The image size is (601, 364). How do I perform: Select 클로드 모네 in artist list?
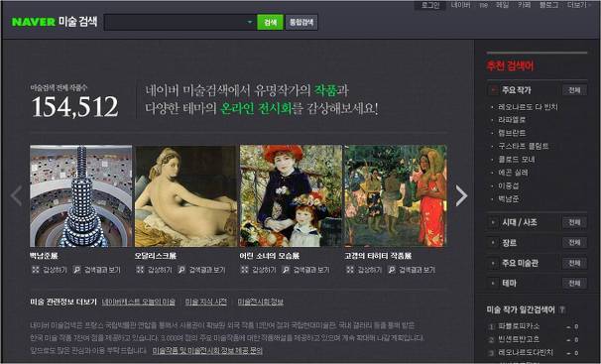(517, 159)
